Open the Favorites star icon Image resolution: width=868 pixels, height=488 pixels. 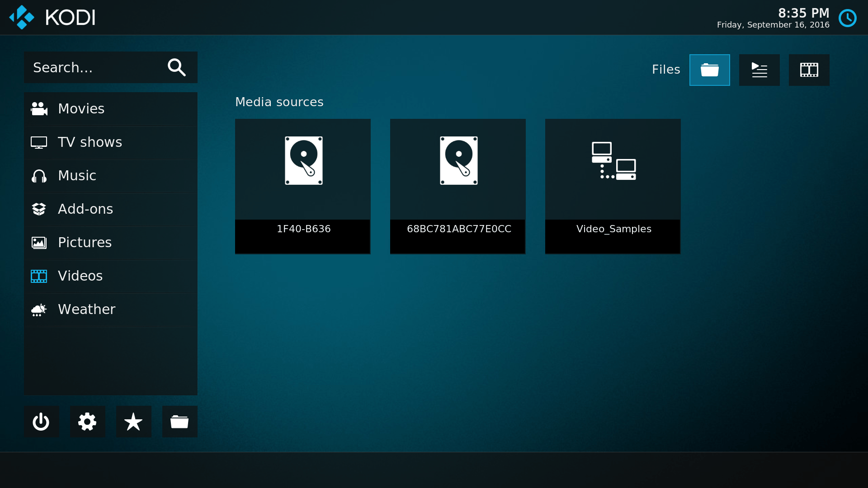133,422
